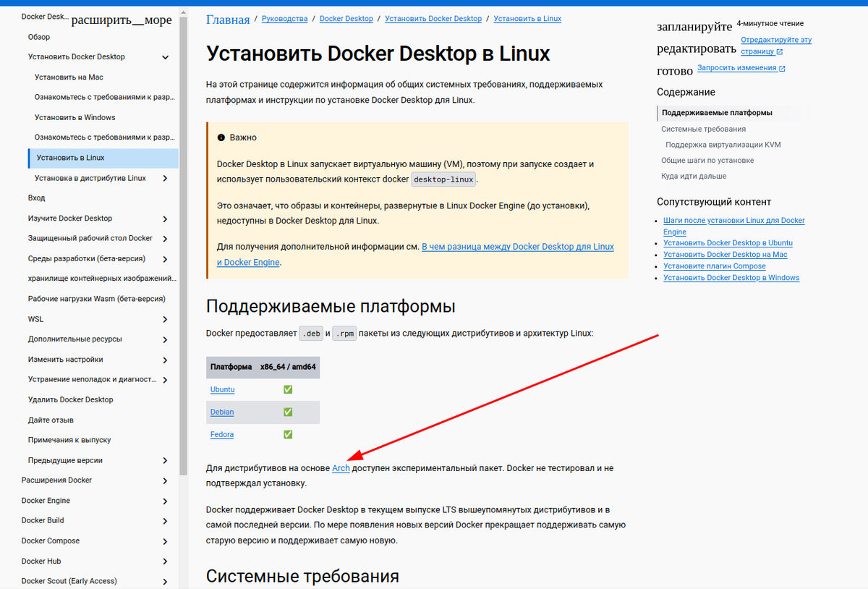
Task: Expand Docker Compose chevron
Action: tap(166, 541)
